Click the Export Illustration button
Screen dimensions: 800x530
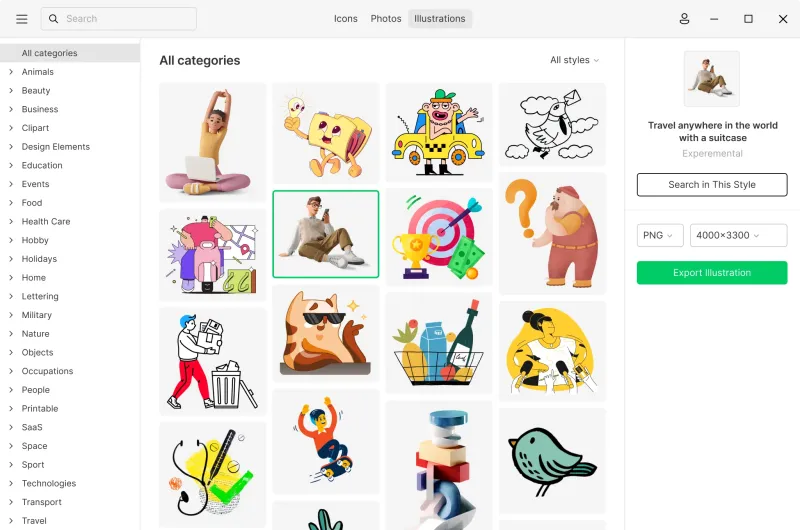[x=712, y=273]
